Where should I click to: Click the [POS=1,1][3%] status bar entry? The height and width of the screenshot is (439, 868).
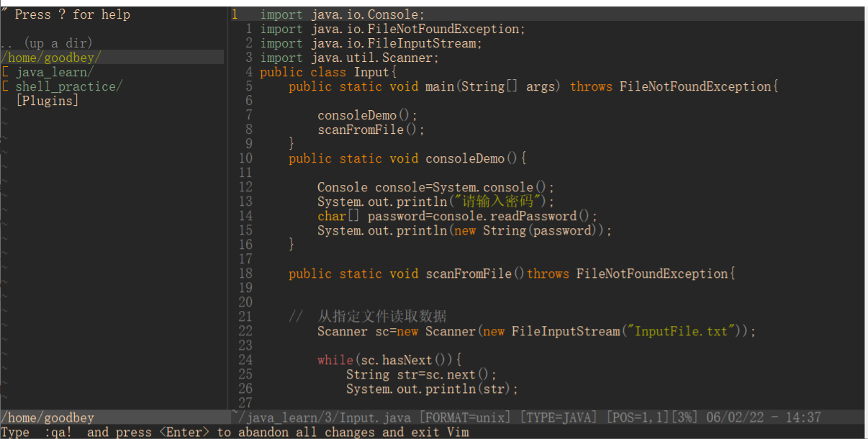(x=652, y=417)
